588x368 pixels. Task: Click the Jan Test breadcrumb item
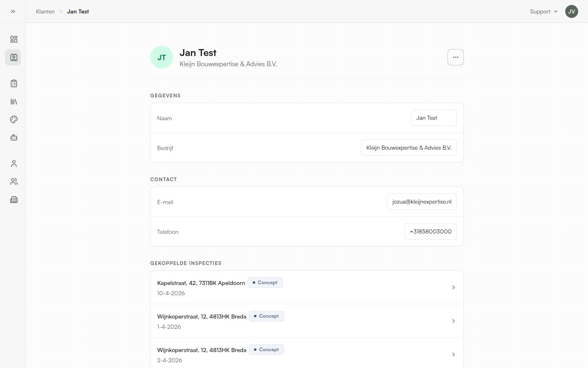pos(78,11)
